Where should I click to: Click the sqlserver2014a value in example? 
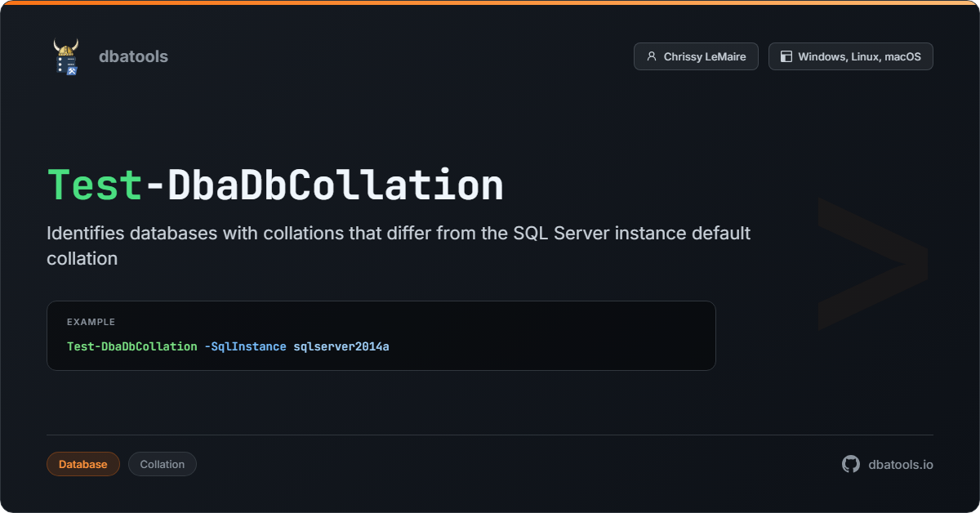coord(341,346)
